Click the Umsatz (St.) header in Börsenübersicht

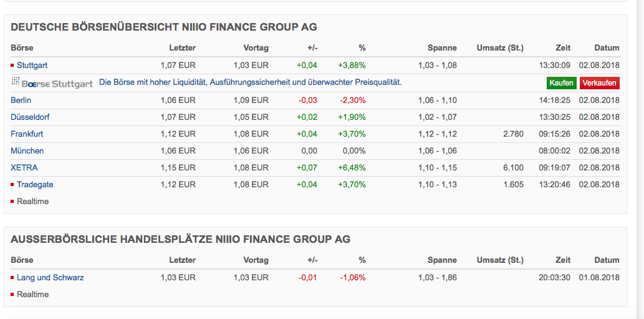pyautogui.click(x=499, y=47)
